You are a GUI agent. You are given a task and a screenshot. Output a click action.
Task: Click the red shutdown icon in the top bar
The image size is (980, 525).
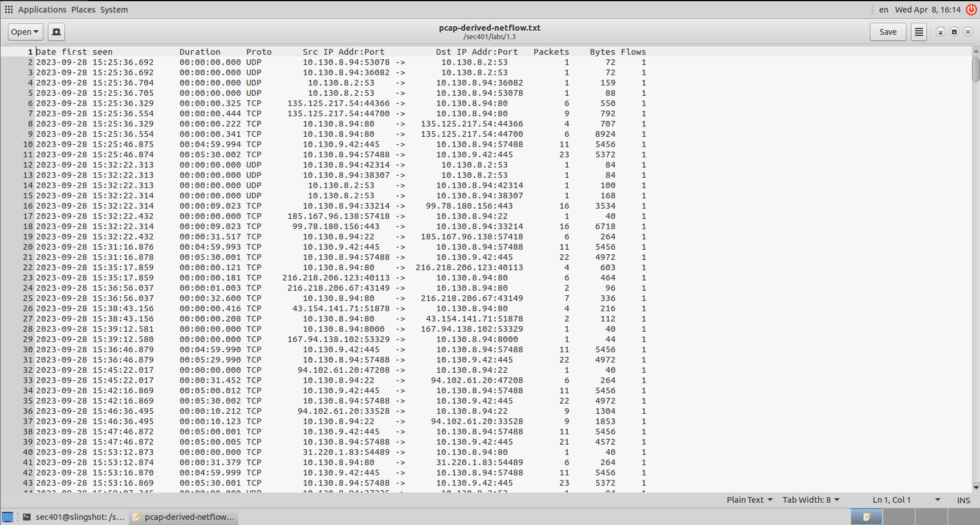pyautogui.click(x=971, y=9)
